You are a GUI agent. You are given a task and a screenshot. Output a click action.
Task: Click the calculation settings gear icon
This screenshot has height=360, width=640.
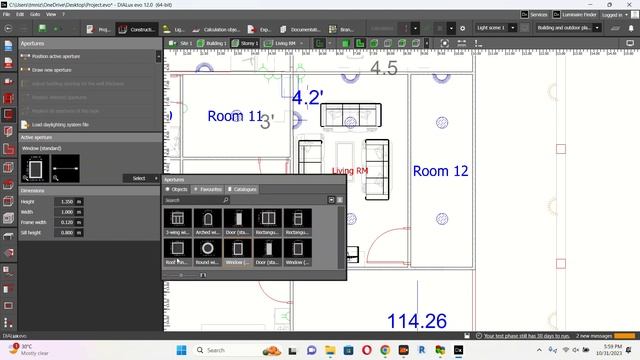(462, 29)
